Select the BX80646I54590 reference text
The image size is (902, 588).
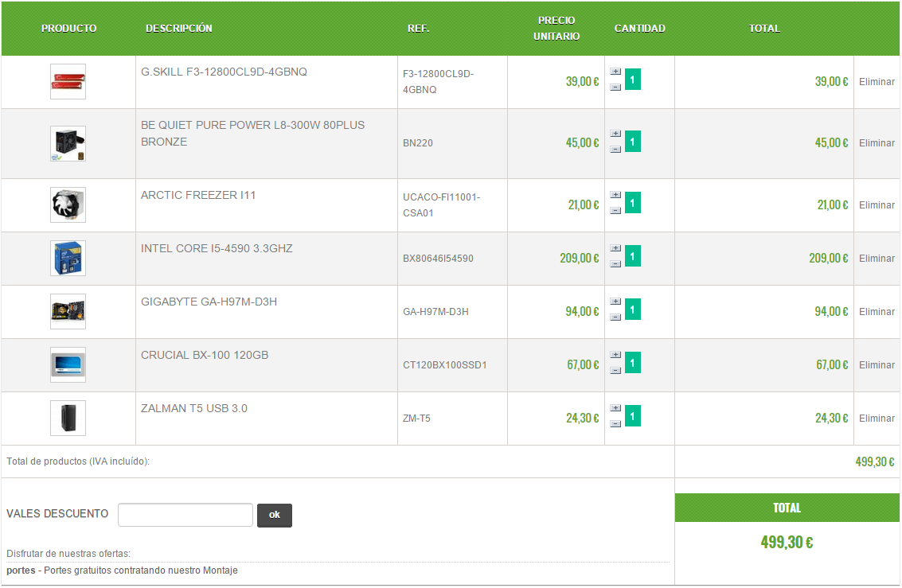click(x=438, y=259)
